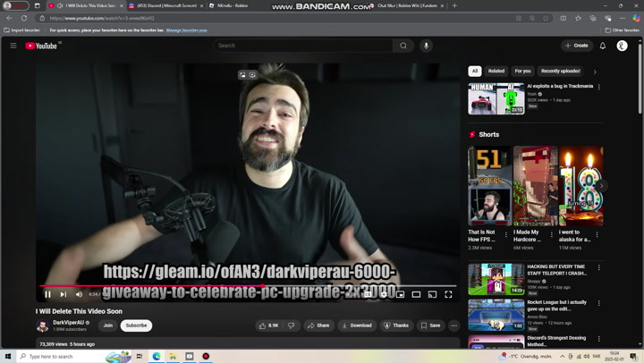Open the Rocket League video thumbnail
Screen dimensions: 644x363
coord(496,315)
